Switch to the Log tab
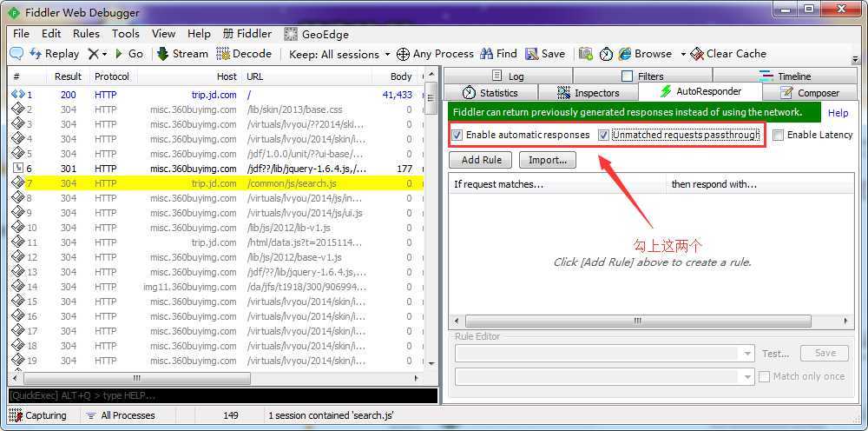 (x=508, y=76)
